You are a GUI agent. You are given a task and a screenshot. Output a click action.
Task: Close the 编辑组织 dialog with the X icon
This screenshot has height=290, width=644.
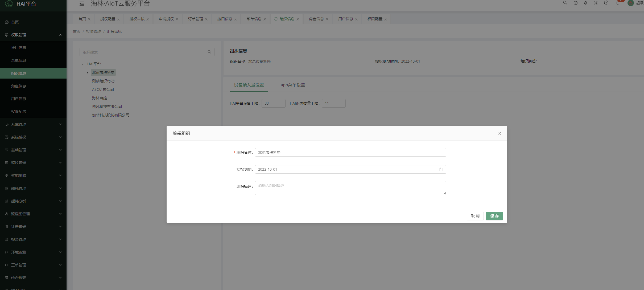499,133
